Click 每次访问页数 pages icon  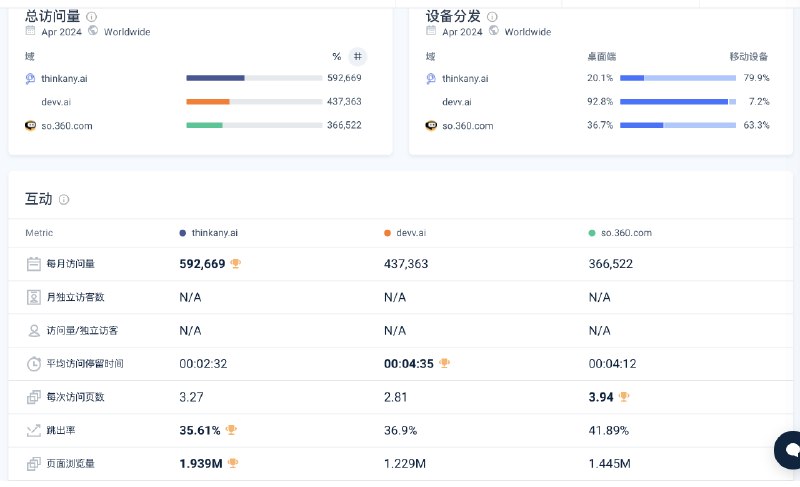click(x=34, y=397)
